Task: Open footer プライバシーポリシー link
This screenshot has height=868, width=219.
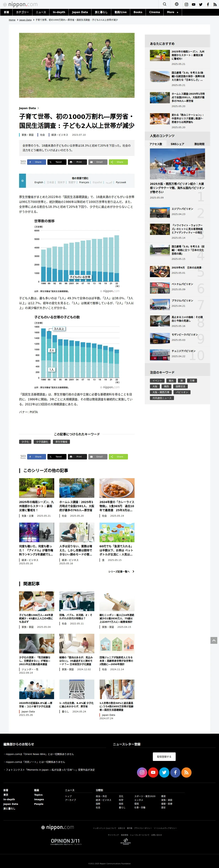Action: tap(143, 828)
